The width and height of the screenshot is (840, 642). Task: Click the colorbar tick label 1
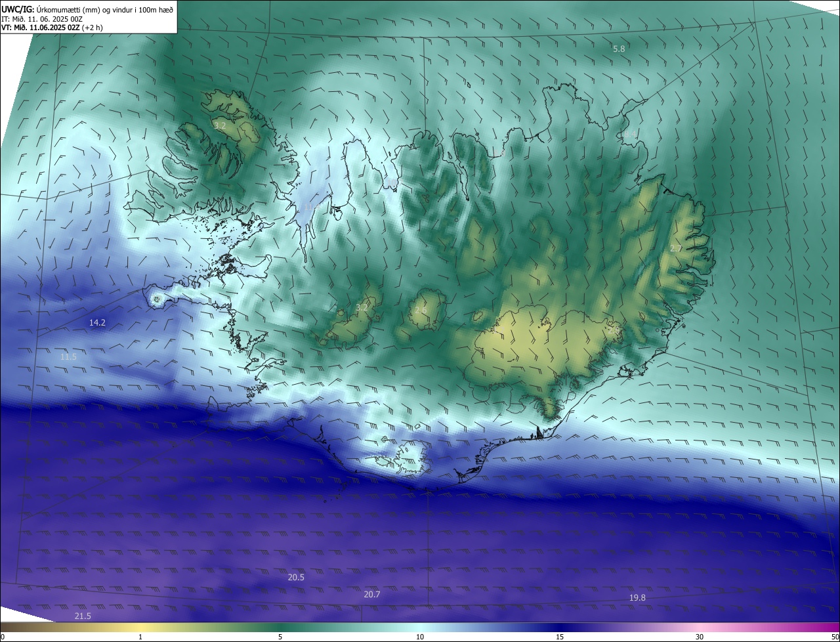click(x=140, y=637)
